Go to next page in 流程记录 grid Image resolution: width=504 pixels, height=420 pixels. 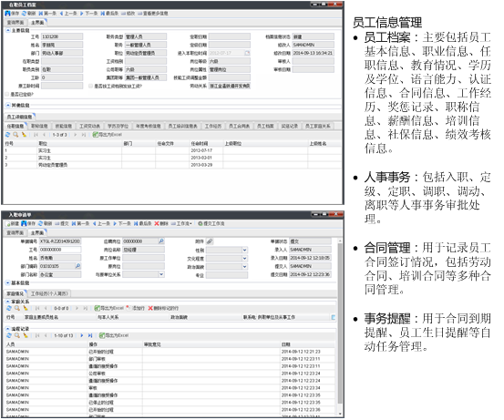(82, 335)
